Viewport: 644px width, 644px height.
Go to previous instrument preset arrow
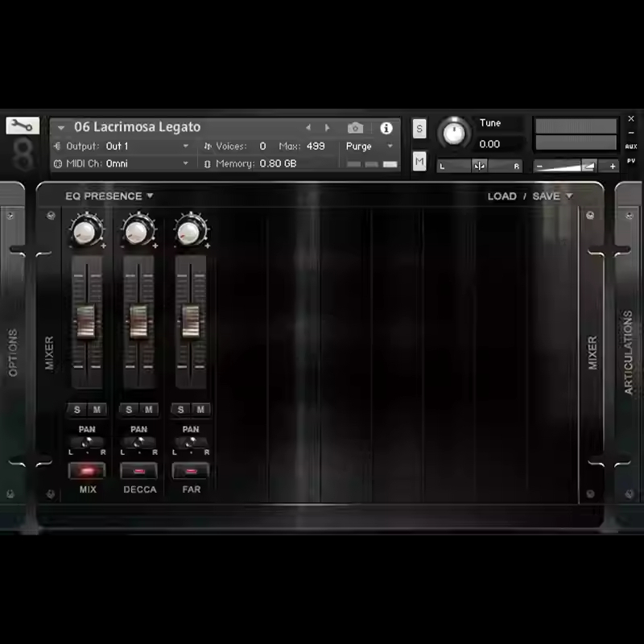(308, 128)
